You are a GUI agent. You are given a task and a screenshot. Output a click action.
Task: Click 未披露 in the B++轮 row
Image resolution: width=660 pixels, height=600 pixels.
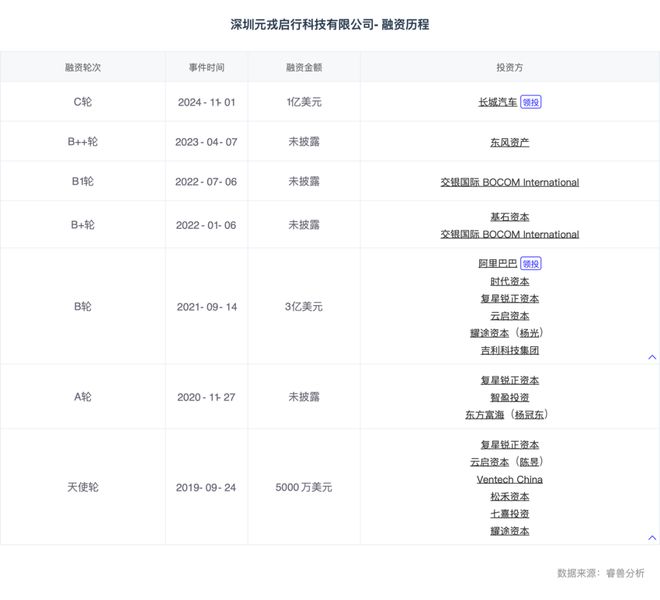point(304,141)
